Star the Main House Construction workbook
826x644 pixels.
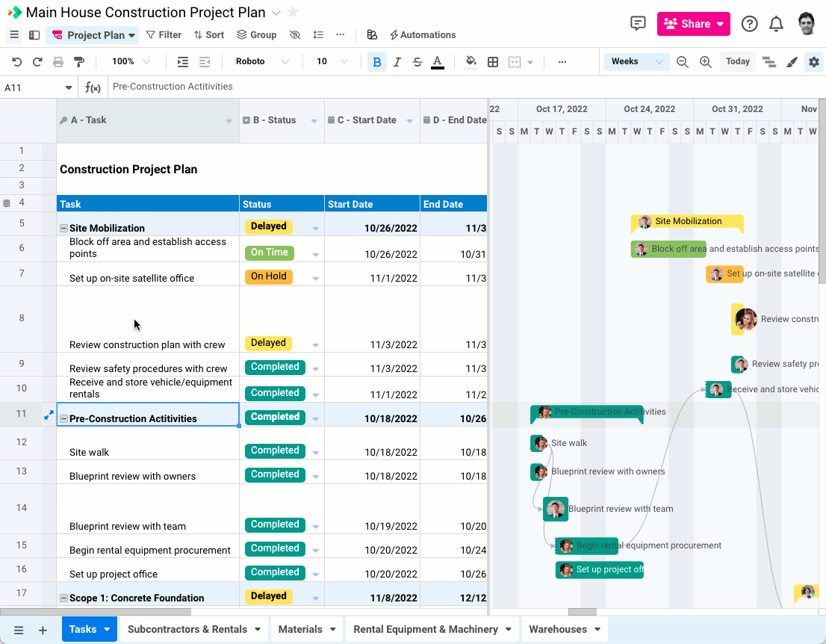click(x=293, y=12)
